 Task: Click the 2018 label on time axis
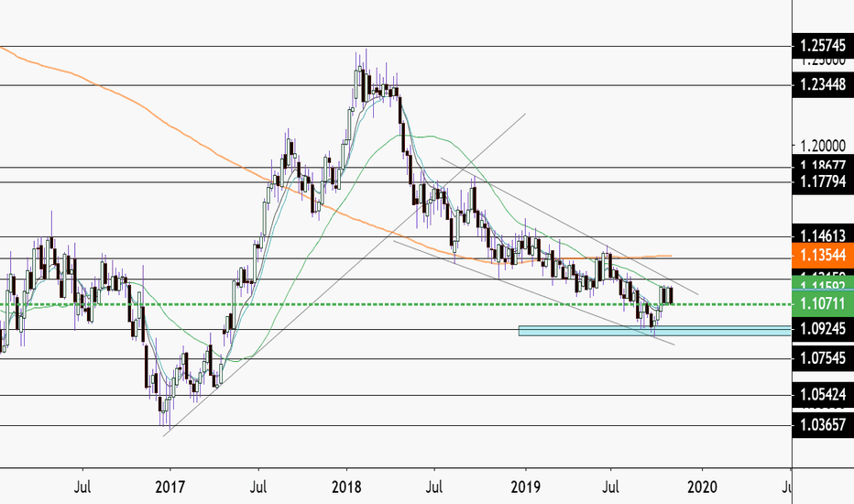[x=346, y=487]
